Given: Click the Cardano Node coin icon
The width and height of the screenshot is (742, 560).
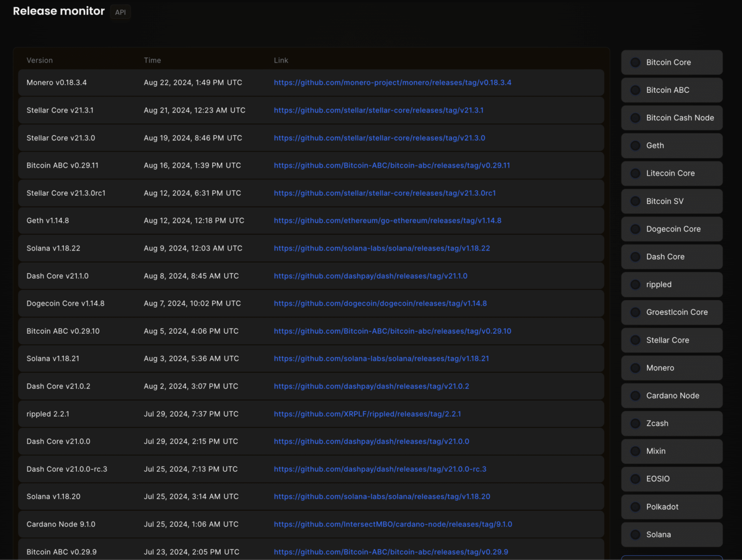Looking at the screenshot, I should 635,395.
